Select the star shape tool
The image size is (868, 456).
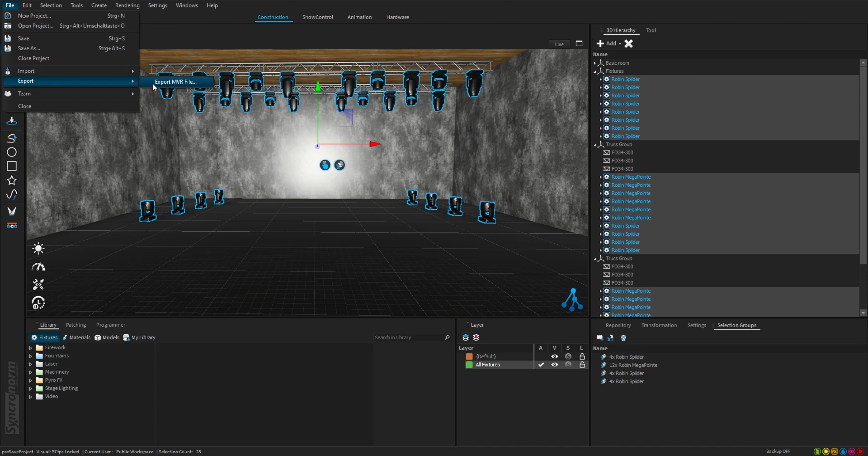[x=12, y=180]
